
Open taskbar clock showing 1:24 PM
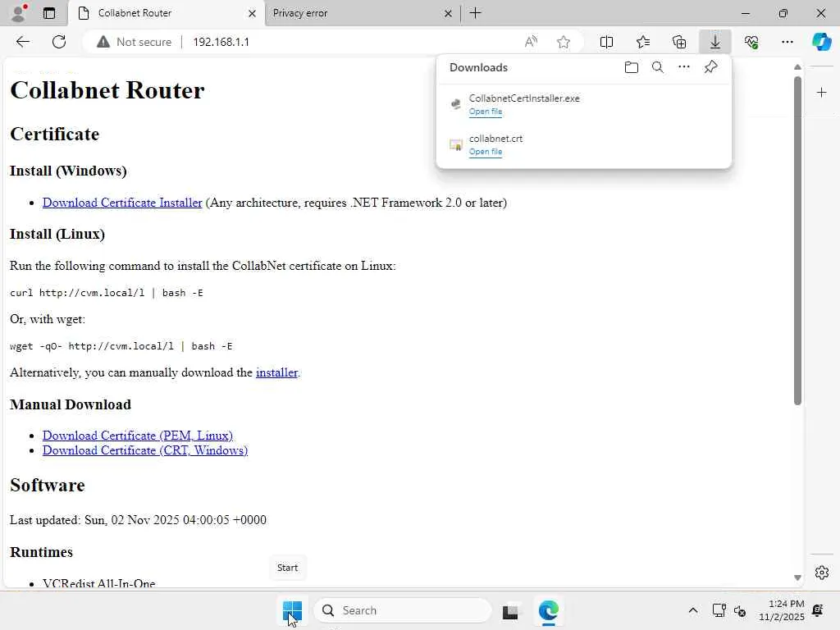(x=782, y=610)
